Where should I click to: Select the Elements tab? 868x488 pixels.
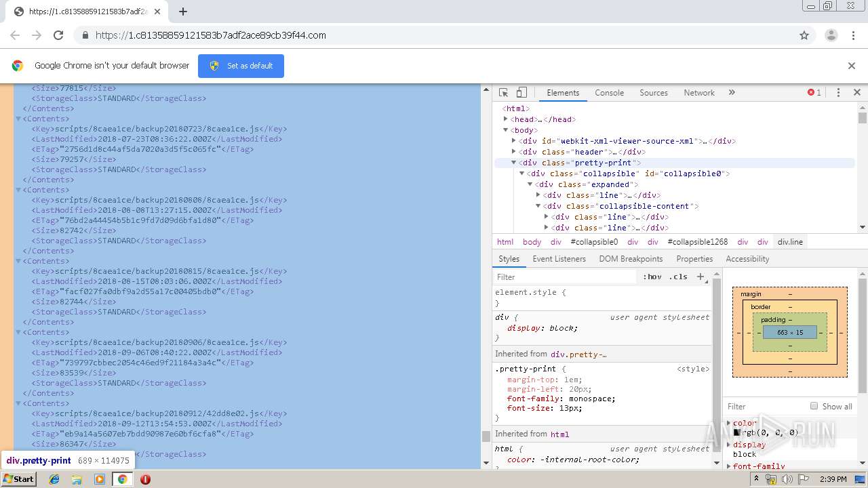coord(563,93)
